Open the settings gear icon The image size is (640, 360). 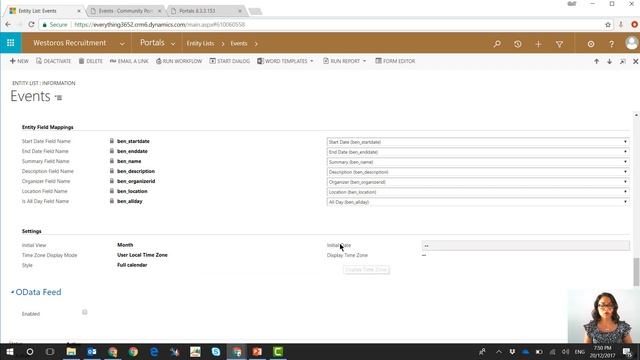point(591,44)
